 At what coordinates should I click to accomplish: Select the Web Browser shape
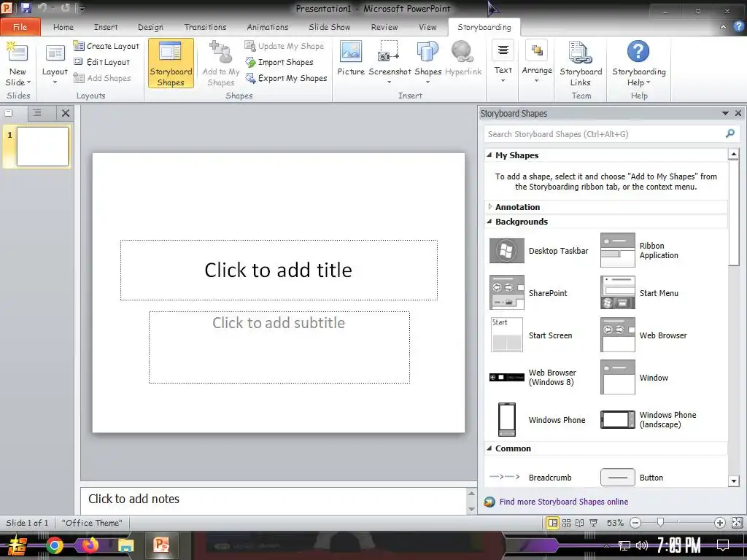tap(644, 335)
